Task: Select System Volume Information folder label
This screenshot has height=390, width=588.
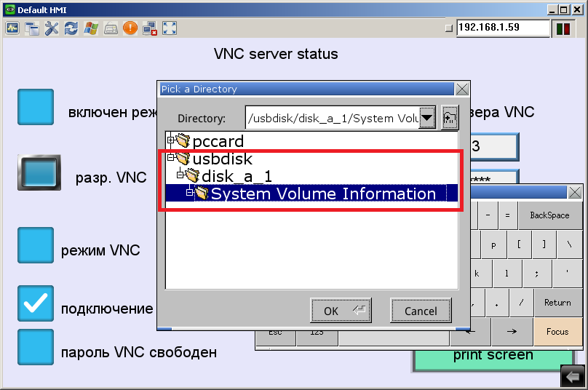Action: click(x=323, y=194)
